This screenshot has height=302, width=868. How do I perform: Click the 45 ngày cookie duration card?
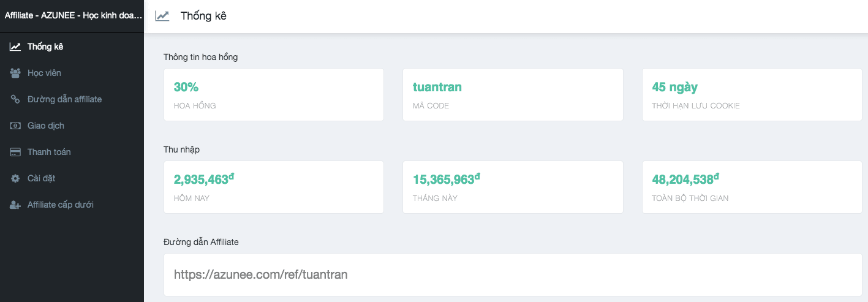click(752, 94)
